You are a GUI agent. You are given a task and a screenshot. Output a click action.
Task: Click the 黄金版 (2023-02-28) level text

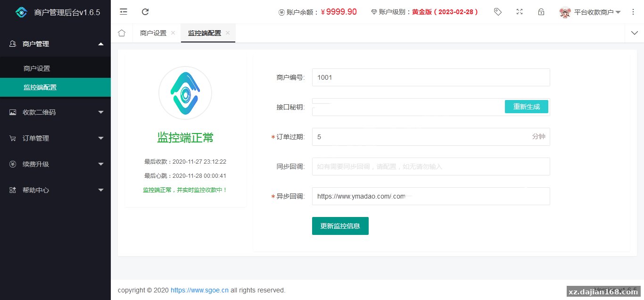[x=445, y=12]
